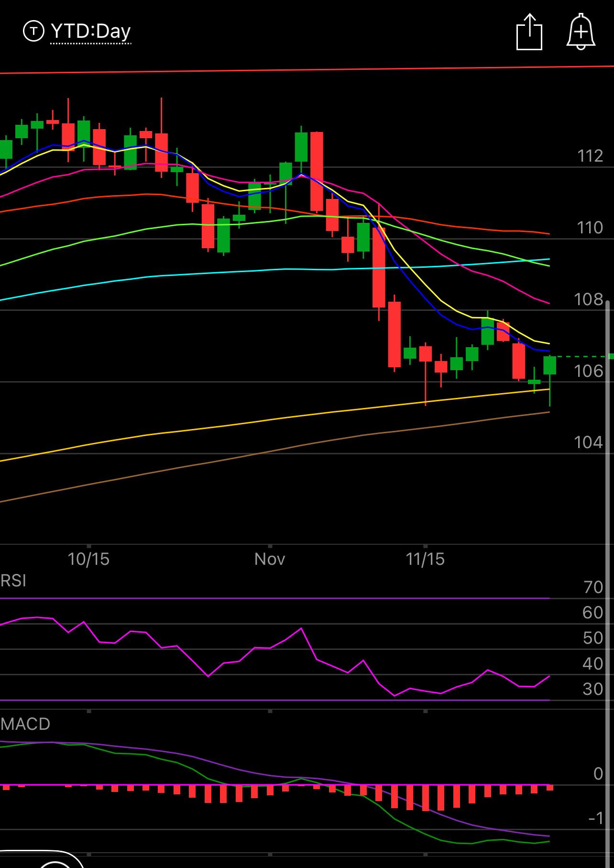
Task: Tap the 11/15 date axis label
Action: point(425,559)
